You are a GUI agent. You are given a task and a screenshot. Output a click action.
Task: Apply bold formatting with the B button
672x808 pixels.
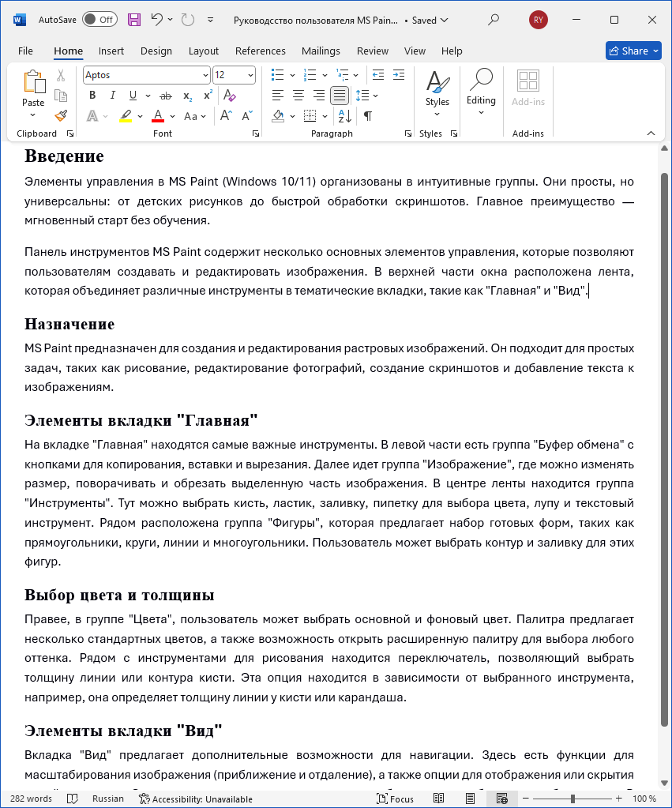tap(92, 96)
